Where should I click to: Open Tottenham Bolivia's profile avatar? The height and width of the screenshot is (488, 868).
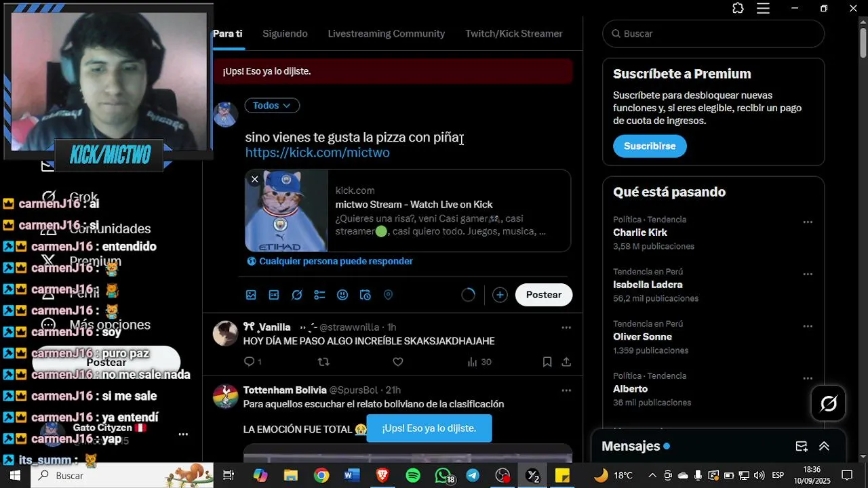[x=225, y=396]
